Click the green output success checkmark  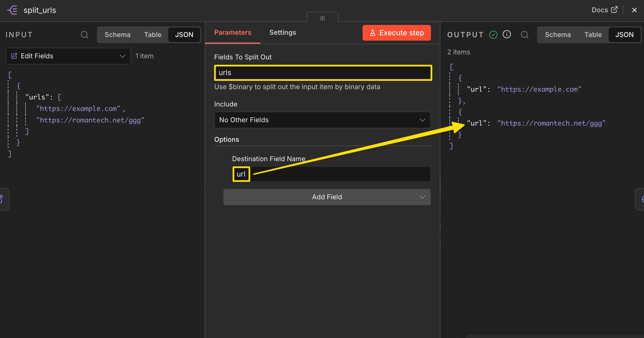(x=493, y=35)
